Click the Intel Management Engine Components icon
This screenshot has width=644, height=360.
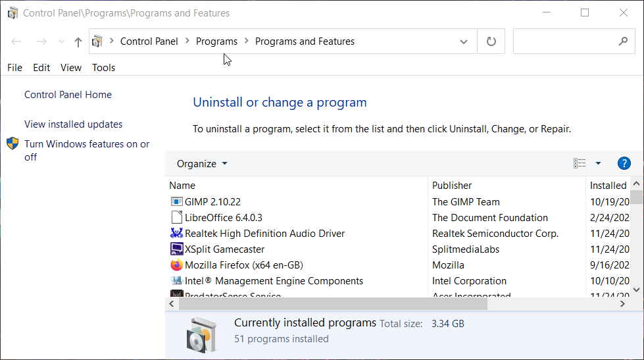pos(176,281)
